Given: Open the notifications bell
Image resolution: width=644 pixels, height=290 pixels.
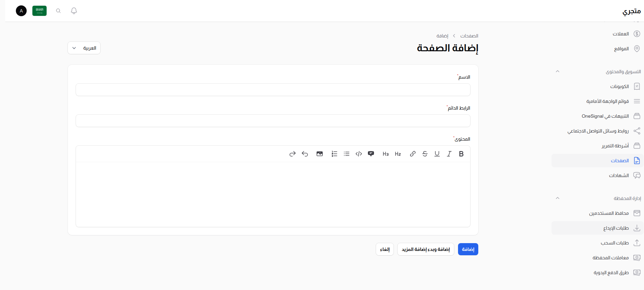Looking at the screenshot, I should [74, 11].
